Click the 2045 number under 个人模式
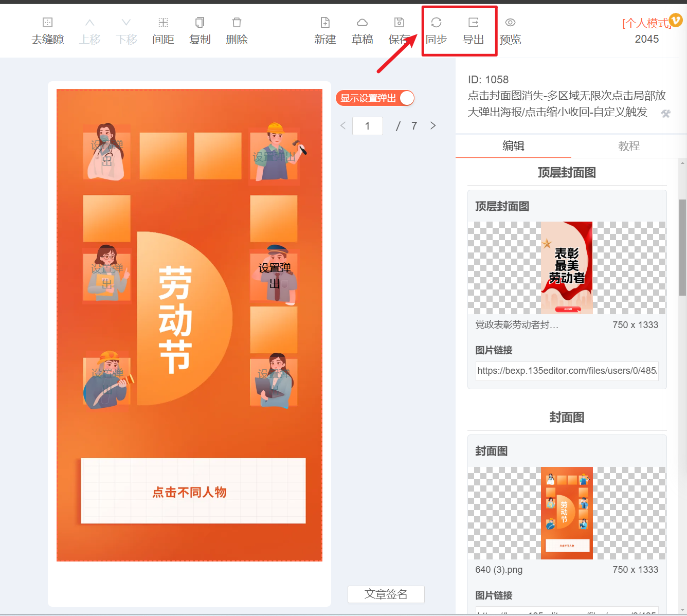 [x=647, y=39]
